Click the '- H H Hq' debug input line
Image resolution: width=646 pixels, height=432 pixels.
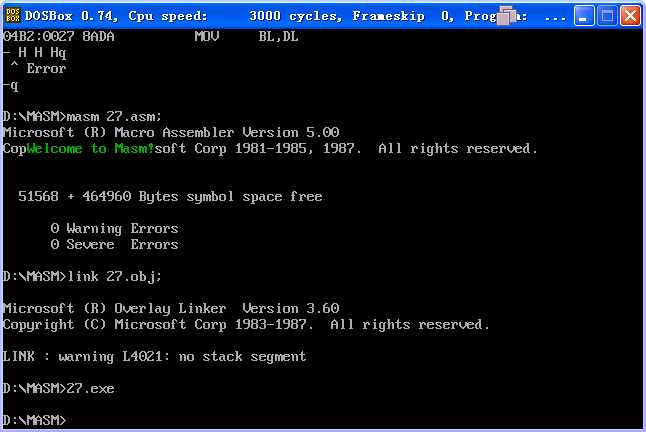(x=35, y=53)
